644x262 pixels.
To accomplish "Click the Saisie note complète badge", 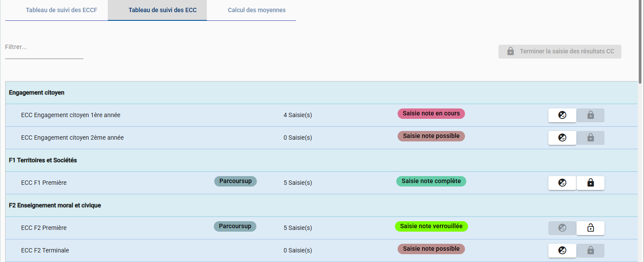I will tap(431, 181).
